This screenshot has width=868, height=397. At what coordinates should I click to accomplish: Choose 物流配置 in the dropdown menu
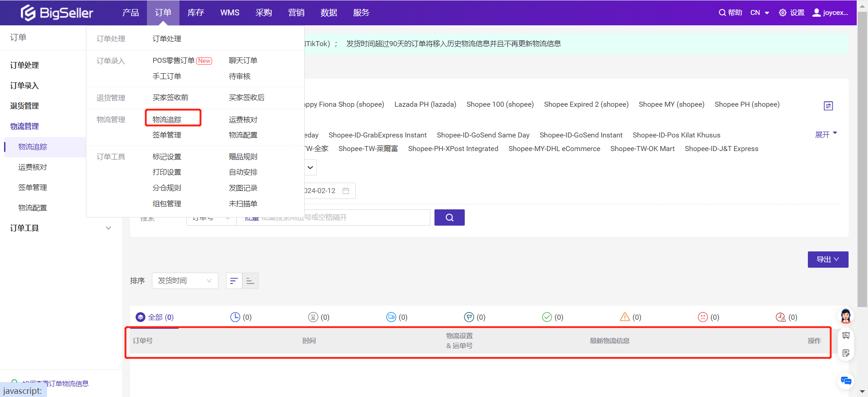(243, 135)
